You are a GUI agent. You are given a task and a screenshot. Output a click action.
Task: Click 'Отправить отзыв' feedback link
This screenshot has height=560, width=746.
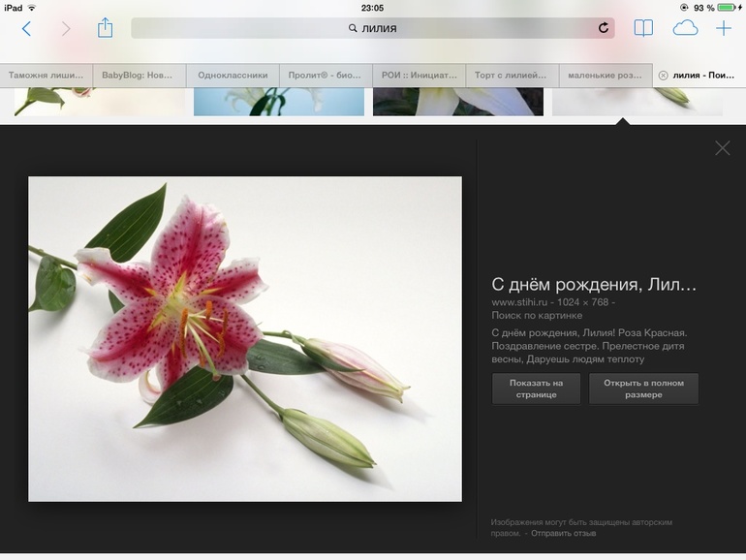pos(563,533)
